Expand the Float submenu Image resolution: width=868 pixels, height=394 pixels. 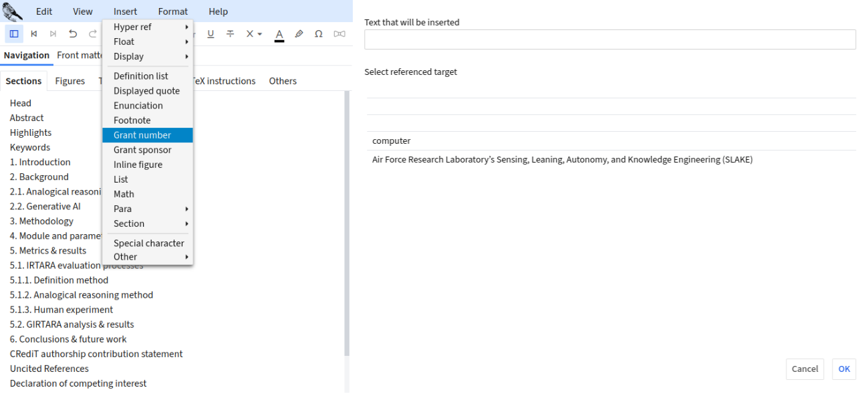[x=148, y=41]
